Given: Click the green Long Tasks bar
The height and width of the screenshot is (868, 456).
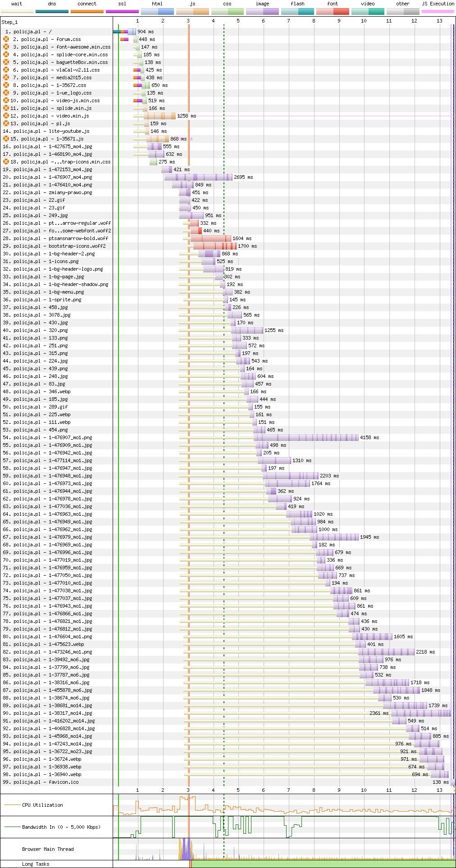Looking at the screenshot, I should click(x=323, y=864).
